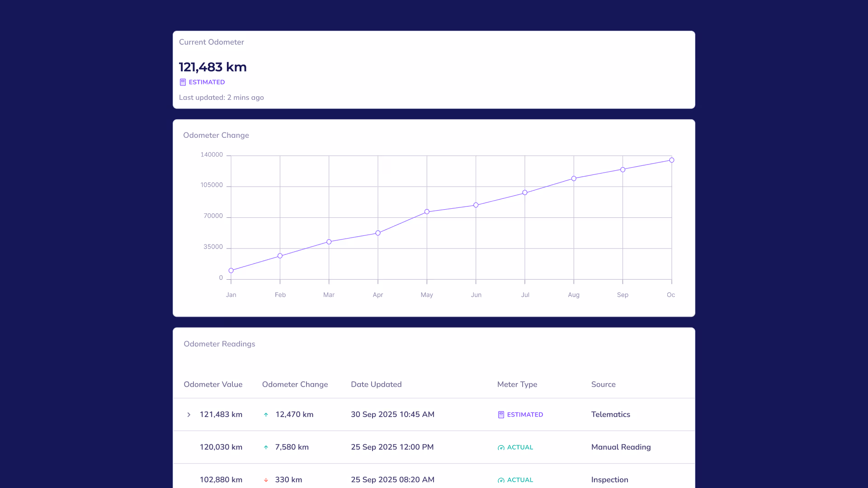Click the Jul label on chart axis

click(525, 295)
